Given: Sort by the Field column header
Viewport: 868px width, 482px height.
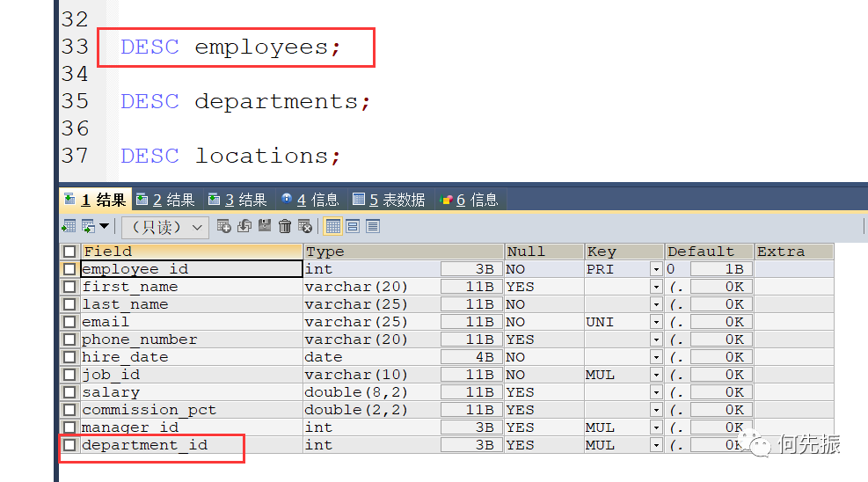Looking at the screenshot, I should pyautogui.click(x=192, y=252).
